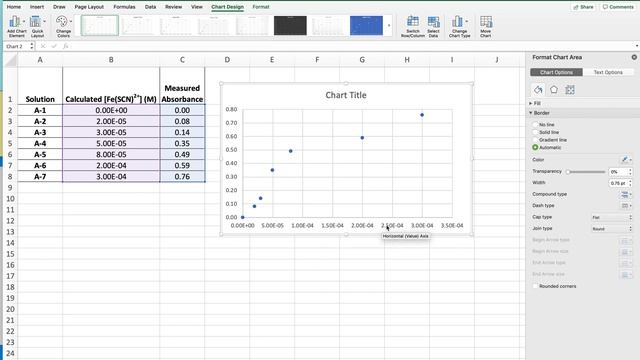The height and width of the screenshot is (360, 640).
Task: Click the Name Box showing Chart 2
Action: click(18, 46)
